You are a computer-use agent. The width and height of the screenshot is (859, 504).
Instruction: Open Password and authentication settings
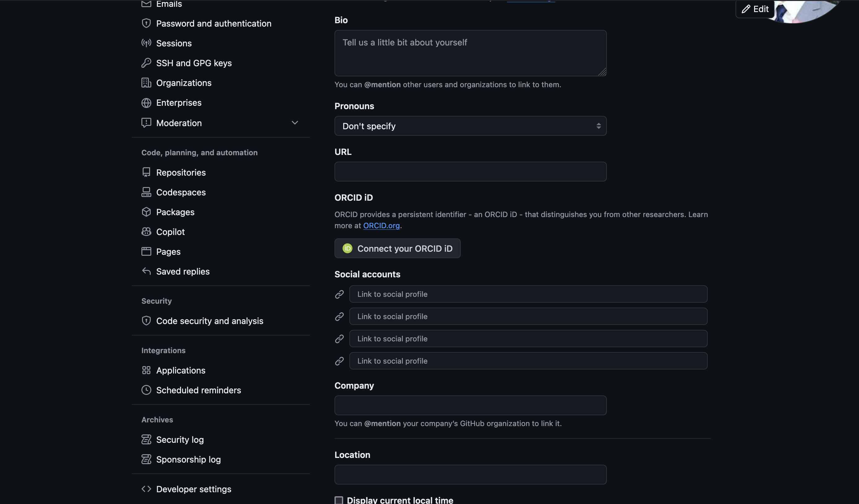[x=214, y=23]
